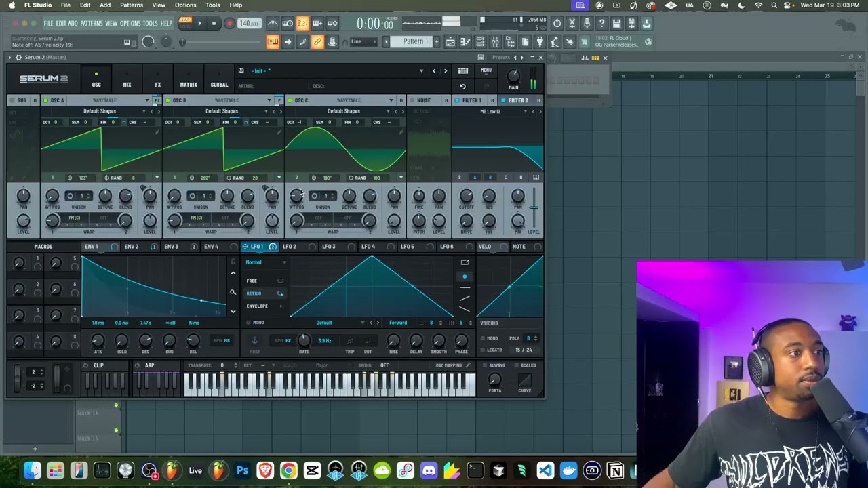This screenshot has width=868, height=488.
Task: Toggle the Pat/Song mode switch
Action: coord(185,23)
